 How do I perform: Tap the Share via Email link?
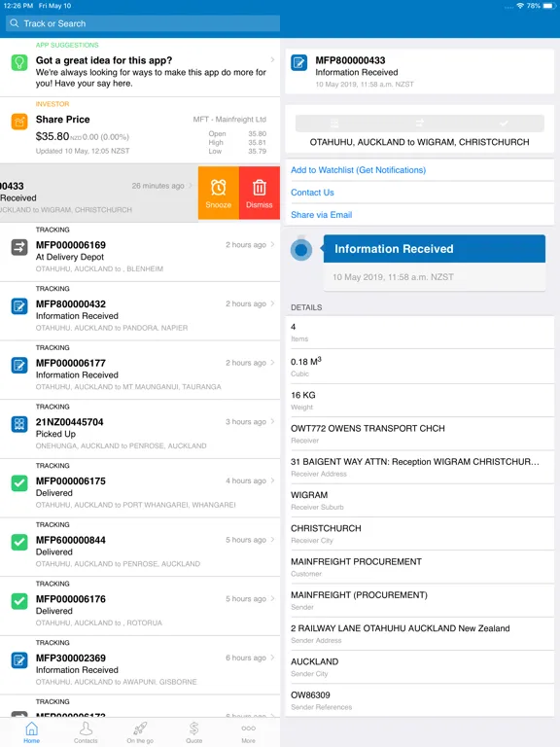click(322, 215)
